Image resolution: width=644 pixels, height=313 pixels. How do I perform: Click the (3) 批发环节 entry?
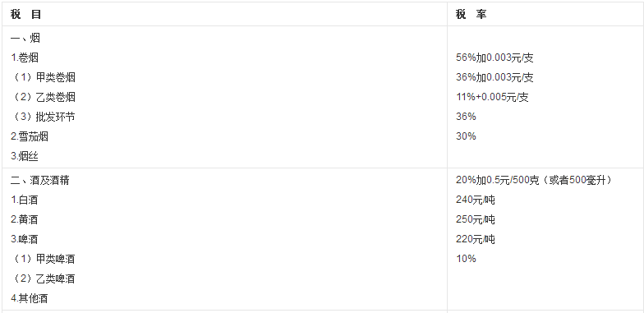[44, 117]
